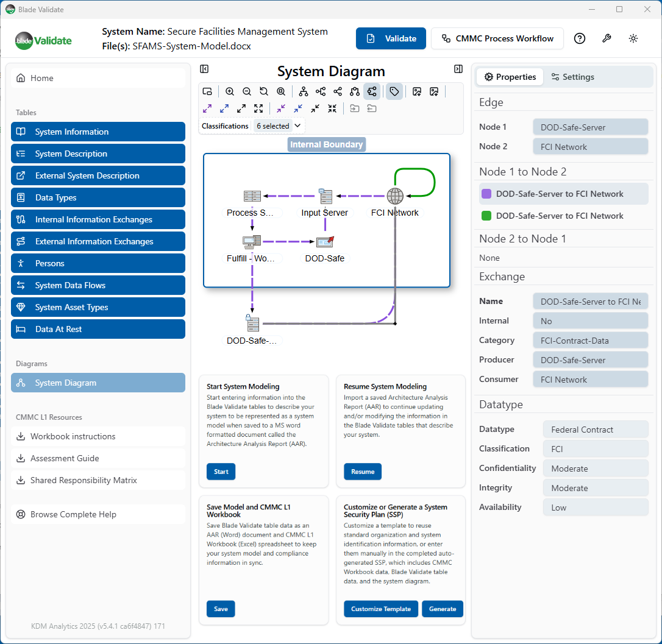Click the help question mark icon

tap(580, 38)
